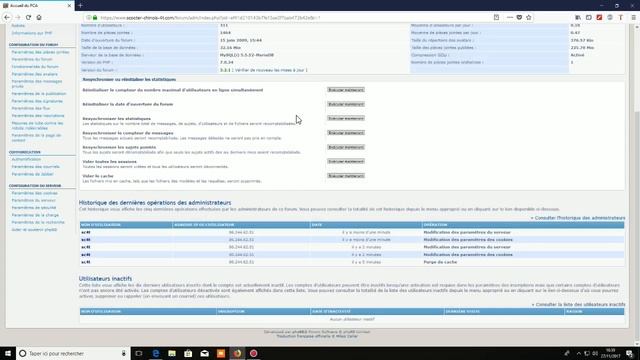
Task: Open the browser home page icon
Action: 39,18
